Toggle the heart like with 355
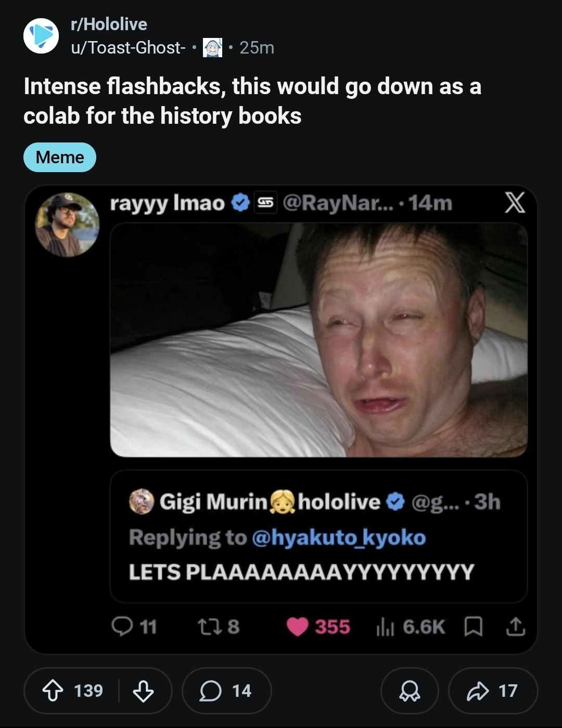Screen dimensions: 562x728 coord(298,627)
